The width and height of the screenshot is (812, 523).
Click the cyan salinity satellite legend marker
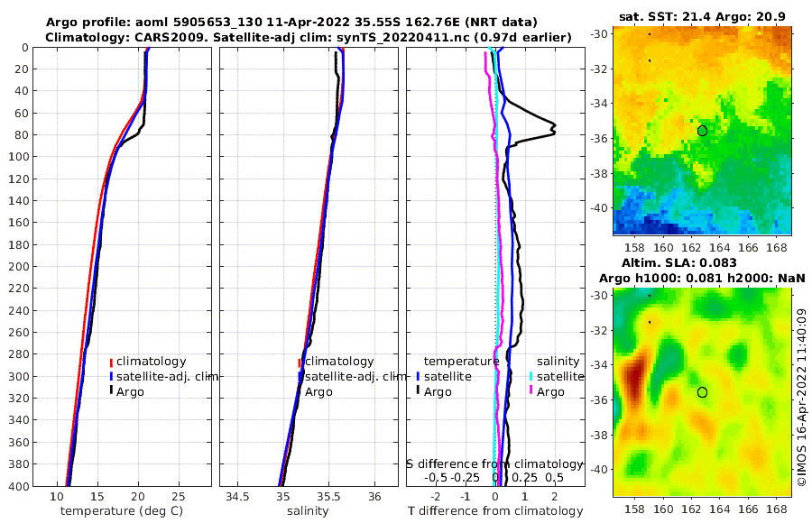coord(531,376)
